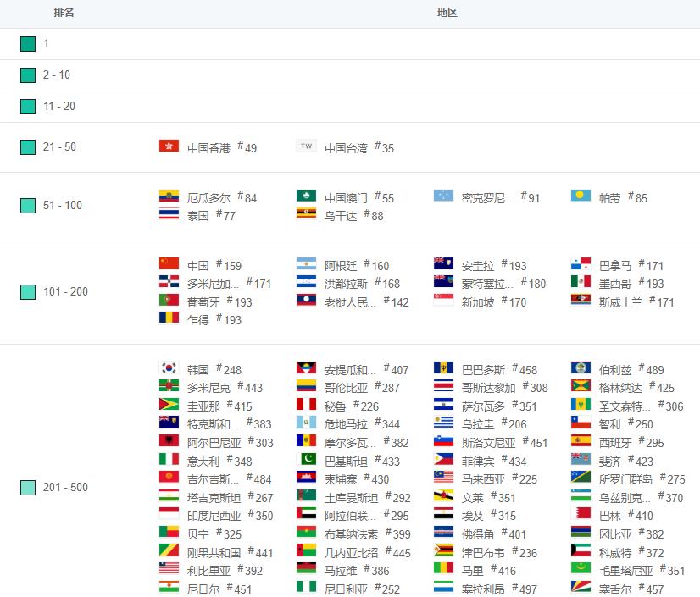
Task: Click the swatch for rank 201 - 500
Action: click(28, 487)
